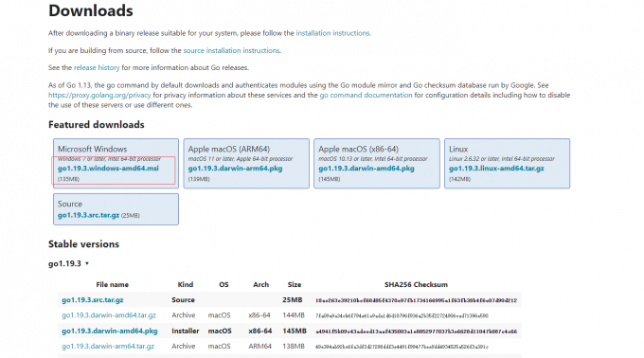Click go1.19.3.darwin-amd64.pkg in the table
Screen dimensions: 644x358
[110, 331]
